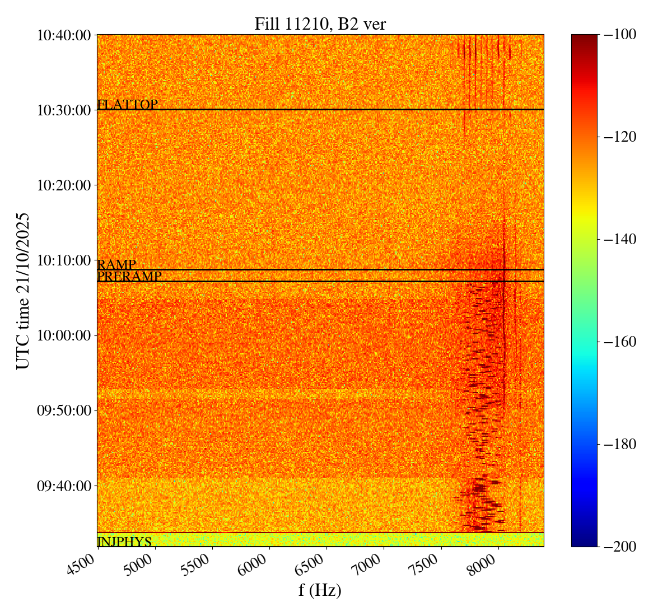Select the RAMP marker label
This screenshot has width=672, height=616.
click(116, 265)
